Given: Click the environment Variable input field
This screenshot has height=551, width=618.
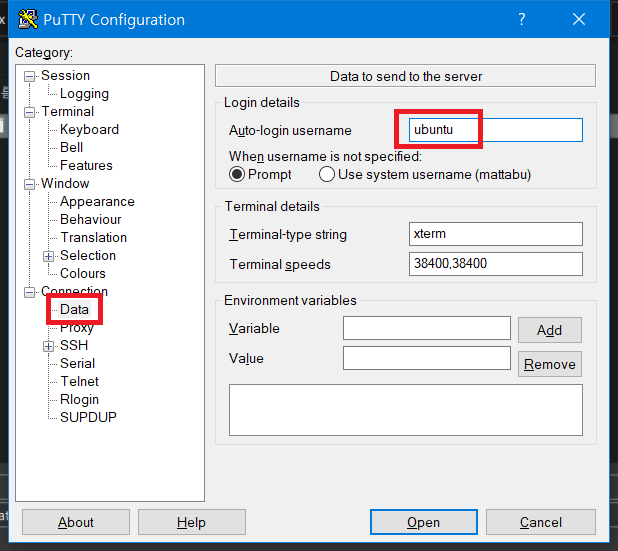Looking at the screenshot, I should pyautogui.click(x=427, y=328).
